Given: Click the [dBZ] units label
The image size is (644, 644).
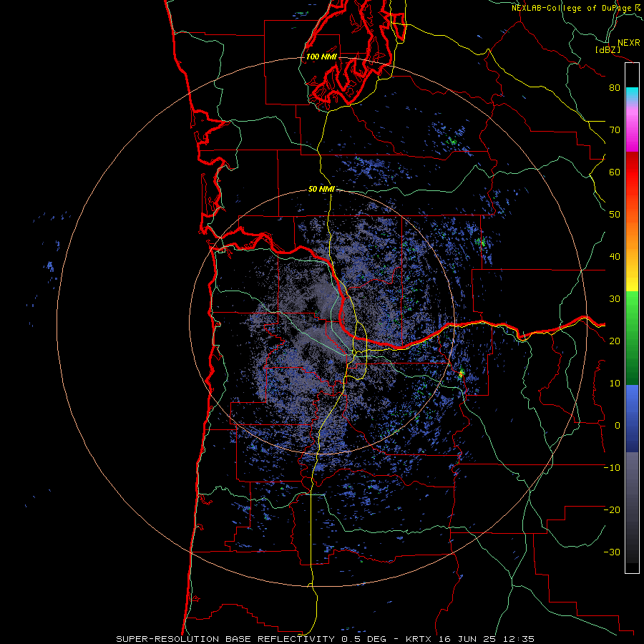Looking at the screenshot, I should point(608,50).
